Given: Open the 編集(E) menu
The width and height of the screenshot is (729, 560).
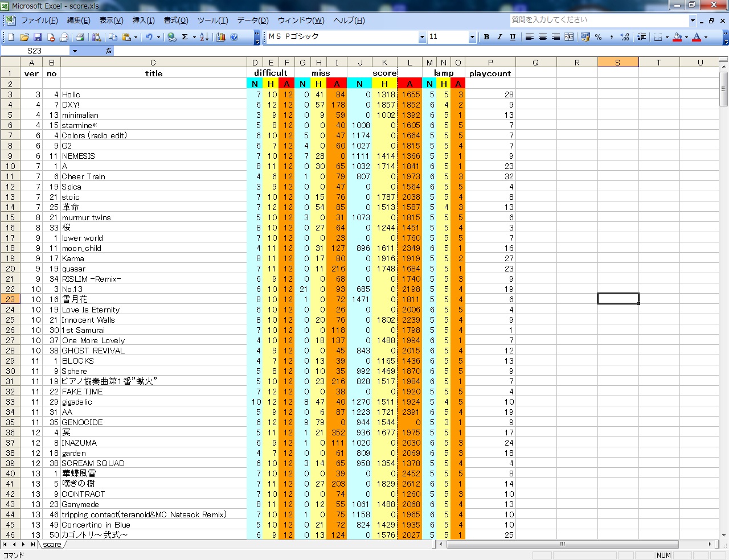Looking at the screenshot, I should tap(79, 20).
